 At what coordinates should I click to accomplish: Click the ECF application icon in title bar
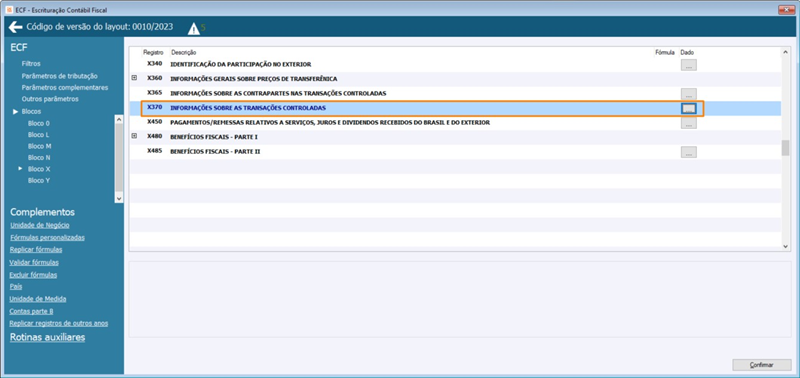(9, 10)
